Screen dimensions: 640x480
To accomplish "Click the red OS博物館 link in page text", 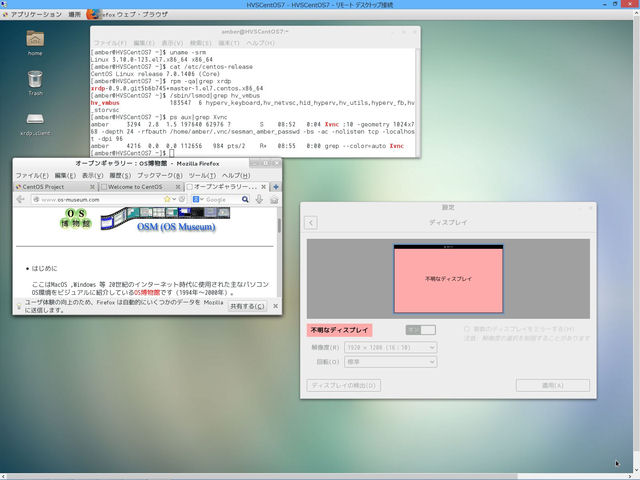I will click(x=147, y=293).
